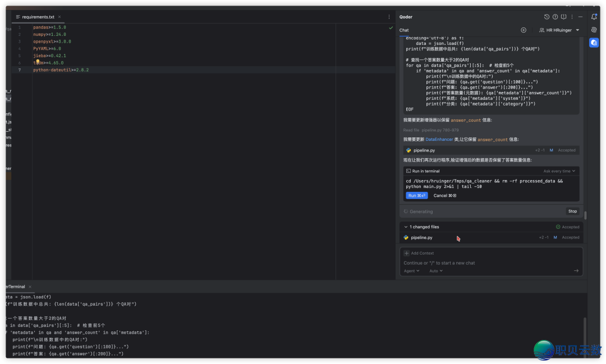Open the Qoder panel more options menu
Image resolution: width=606 pixels, height=364 pixels.
coord(572,17)
